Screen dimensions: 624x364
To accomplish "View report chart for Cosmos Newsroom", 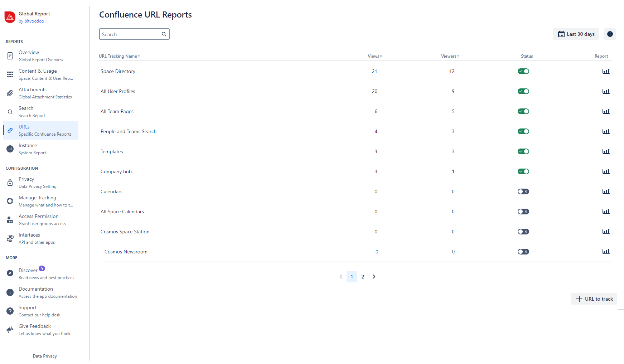I will 606,252.
